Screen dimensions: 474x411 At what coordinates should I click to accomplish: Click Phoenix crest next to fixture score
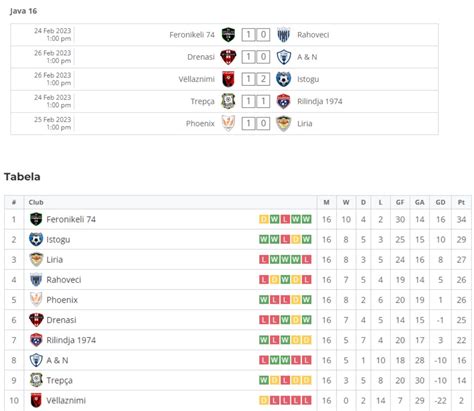tap(229, 123)
